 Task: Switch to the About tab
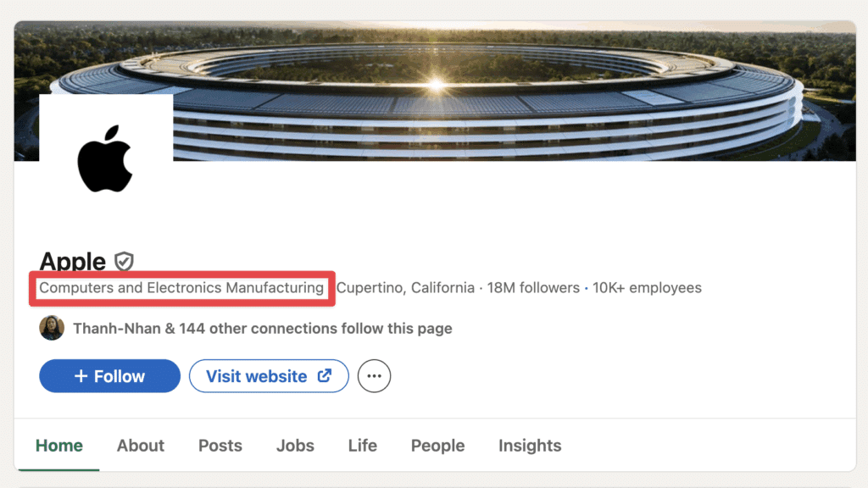(x=140, y=445)
